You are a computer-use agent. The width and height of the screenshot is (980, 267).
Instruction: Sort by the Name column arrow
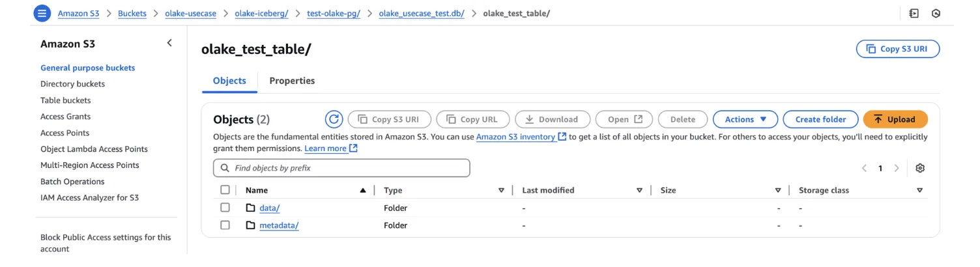point(363,190)
